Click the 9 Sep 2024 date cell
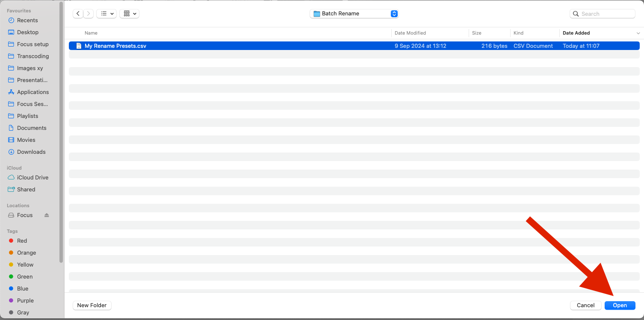This screenshot has height=320, width=644. [x=420, y=46]
